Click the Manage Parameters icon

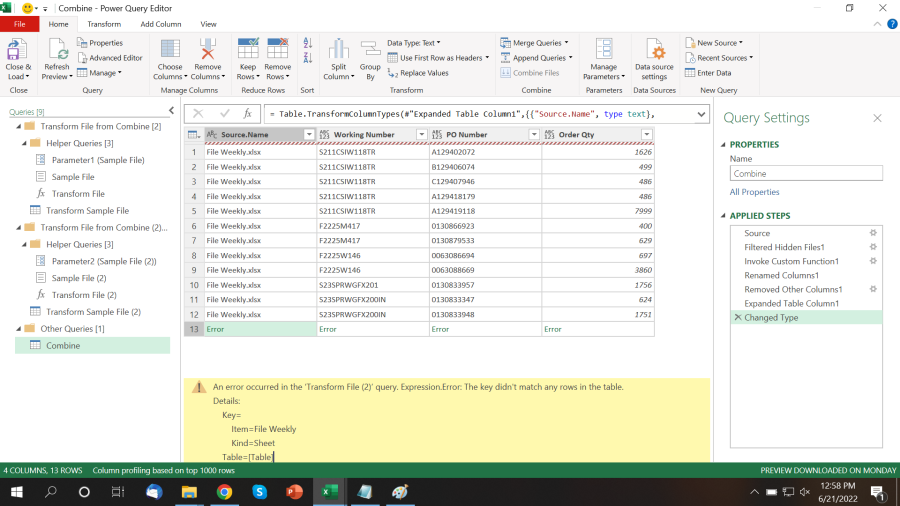(603, 49)
